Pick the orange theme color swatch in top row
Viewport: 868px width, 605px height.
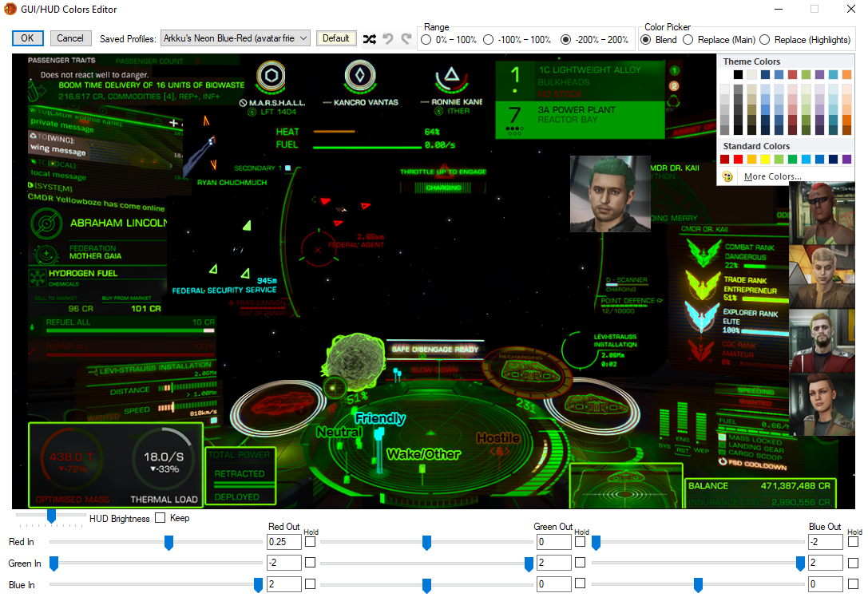846,75
